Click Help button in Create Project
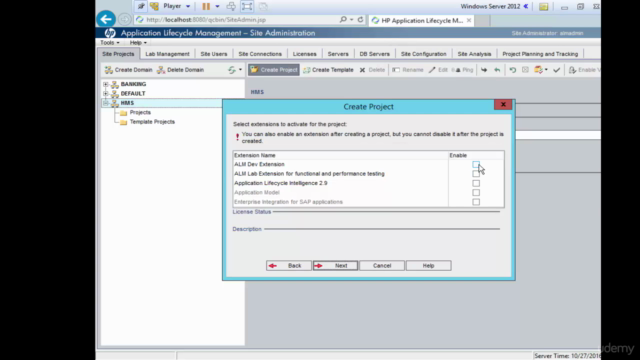Image resolution: width=640 pixels, height=360 pixels. point(429,266)
